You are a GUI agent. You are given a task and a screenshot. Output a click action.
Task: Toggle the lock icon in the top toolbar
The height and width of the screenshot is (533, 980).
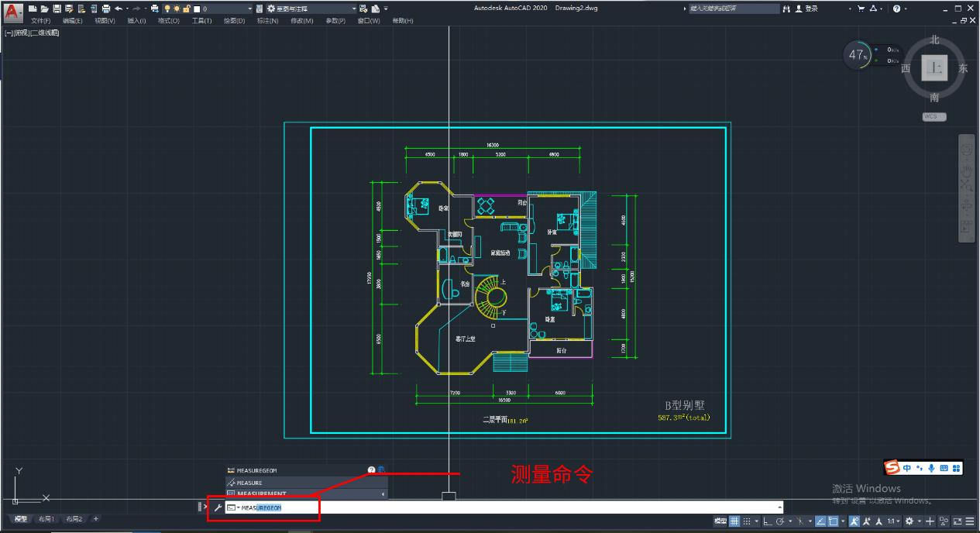click(187, 9)
